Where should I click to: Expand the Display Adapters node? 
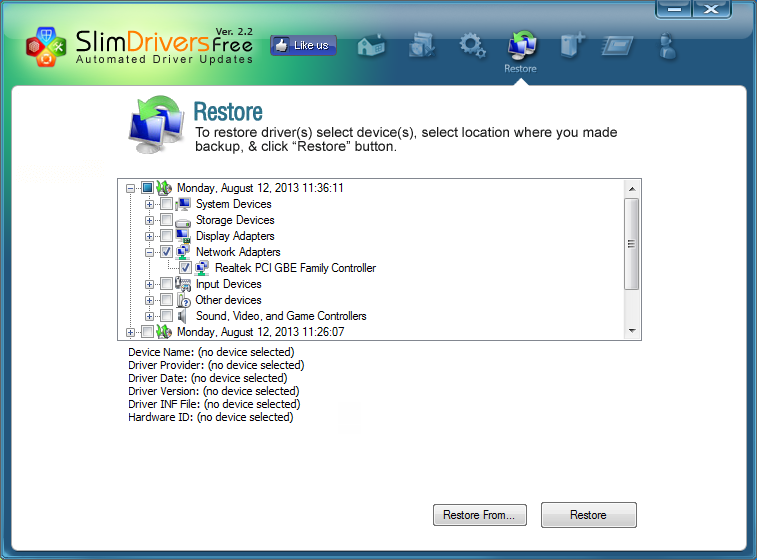point(149,236)
